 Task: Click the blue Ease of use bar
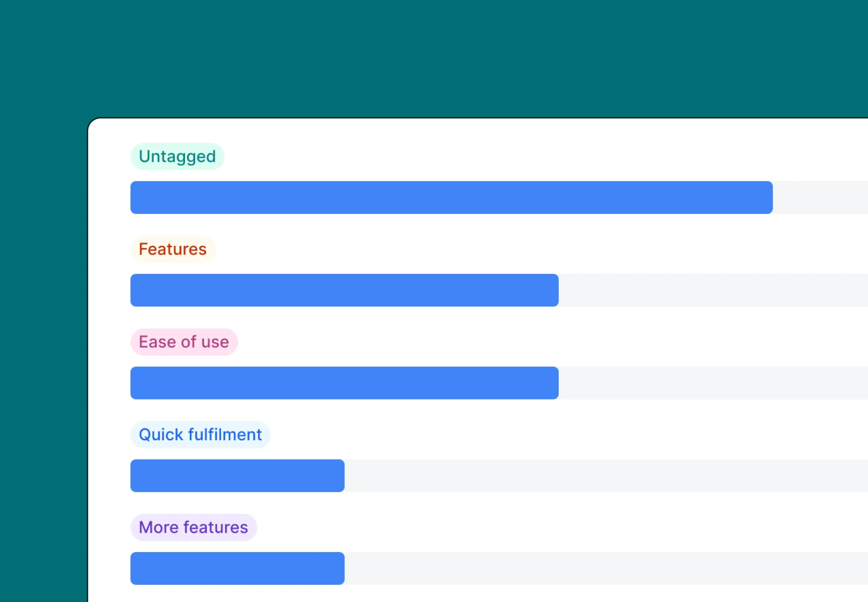tap(344, 383)
